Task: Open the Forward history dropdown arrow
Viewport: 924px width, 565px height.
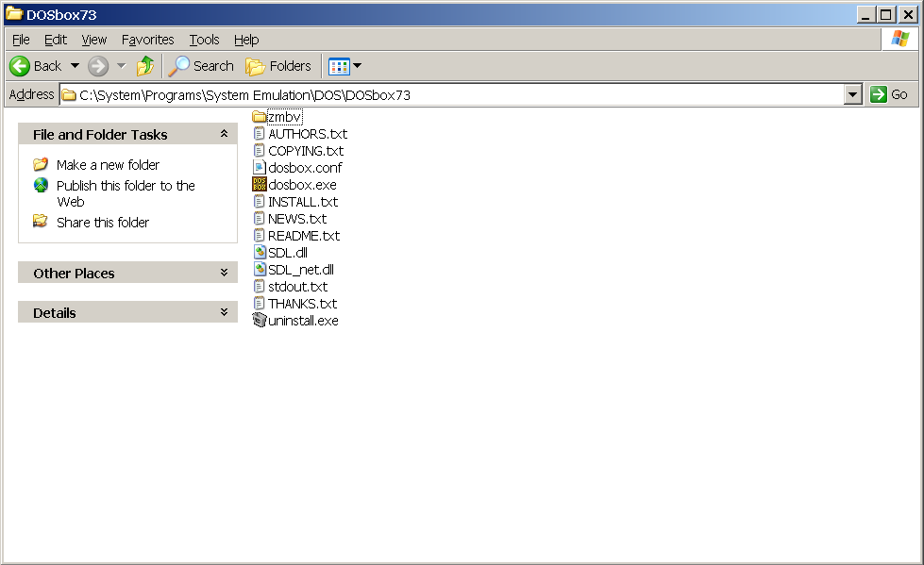Action: tap(122, 66)
